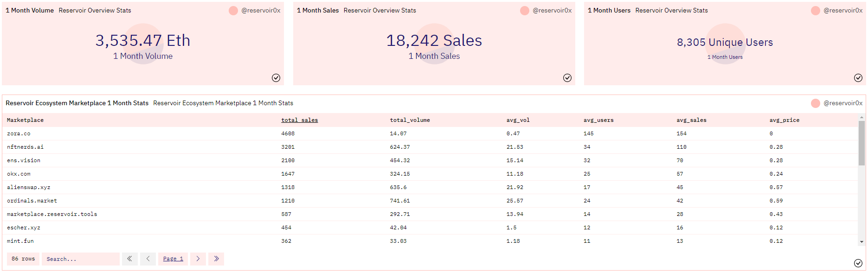Open the 1 Month Sales title link

tap(318, 10)
